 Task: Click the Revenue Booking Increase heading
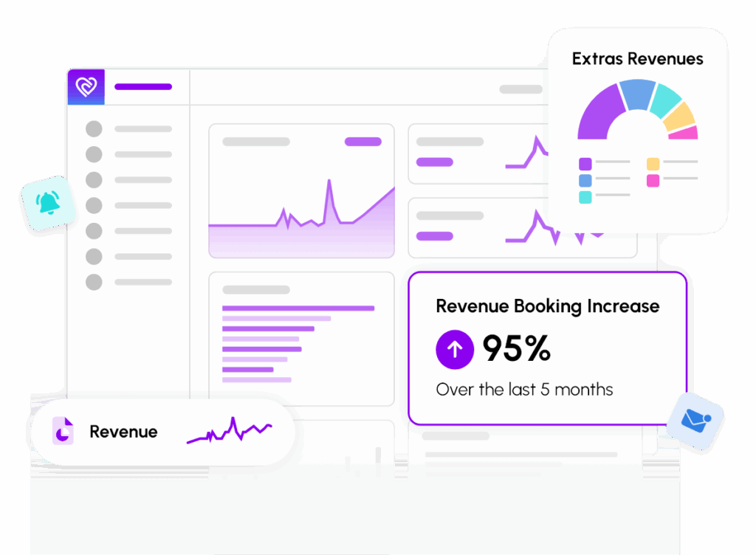point(547,306)
